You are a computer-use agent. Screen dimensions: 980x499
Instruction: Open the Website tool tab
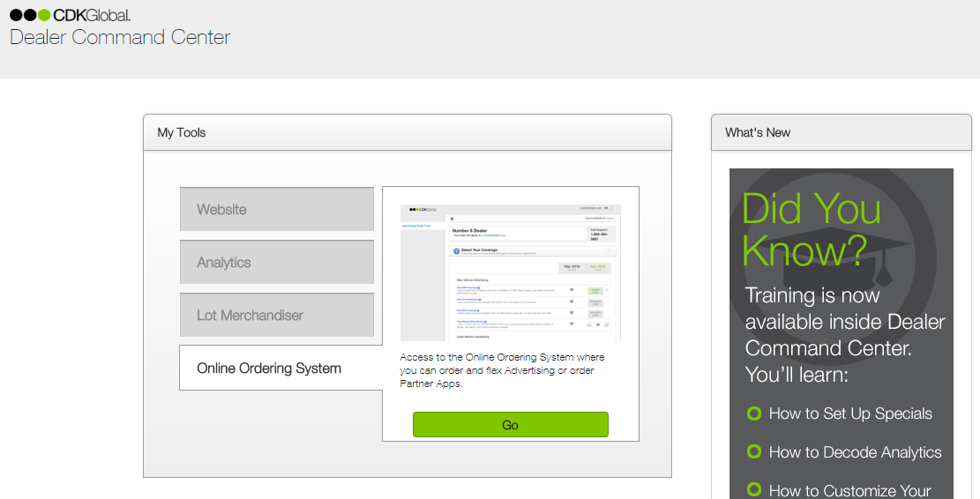pyautogui.click(x=277, y=209)
